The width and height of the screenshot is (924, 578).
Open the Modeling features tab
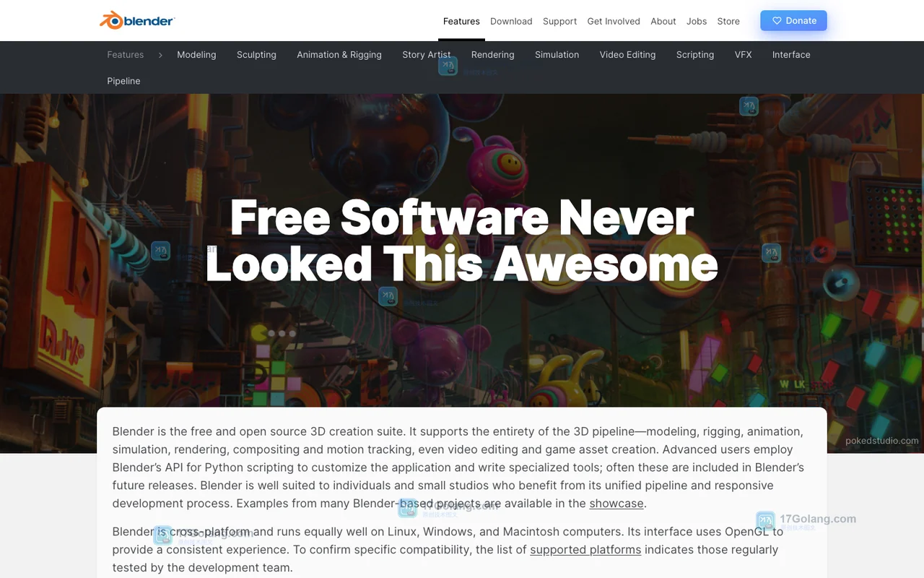pos(196,55)
